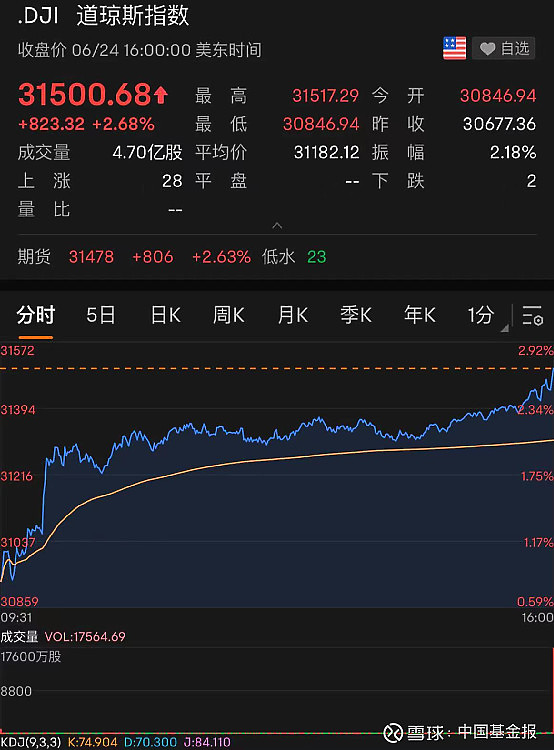Open the 期货 futures quote 31478
Image resolution: width=554 pixels, height=750 pixels.
click(x=91, y=257)
